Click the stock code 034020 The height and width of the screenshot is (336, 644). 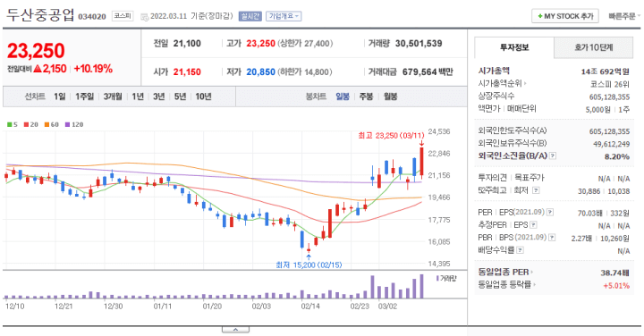[92, 17]
